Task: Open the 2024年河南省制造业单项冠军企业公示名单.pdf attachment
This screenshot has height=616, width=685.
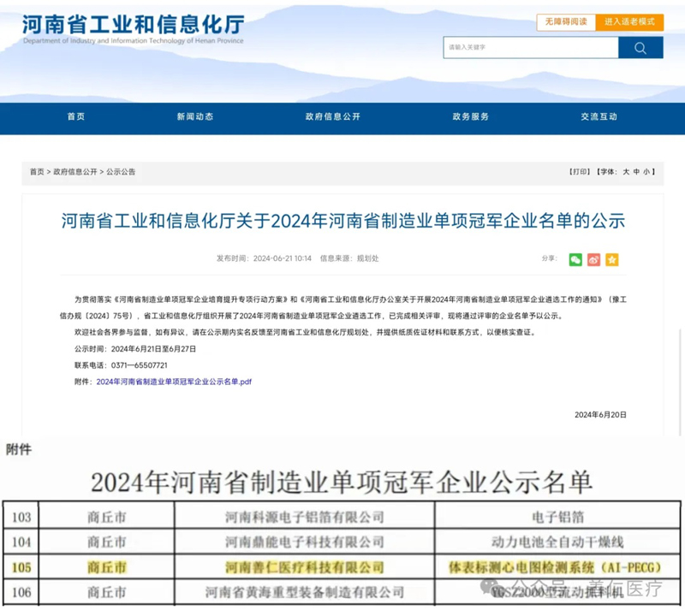Action: click(174, 382)
